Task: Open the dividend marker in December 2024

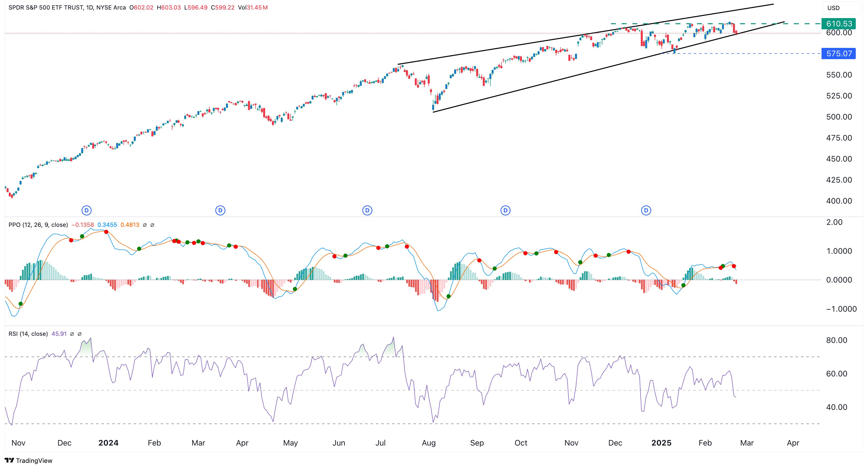Action: pos(646,210)
